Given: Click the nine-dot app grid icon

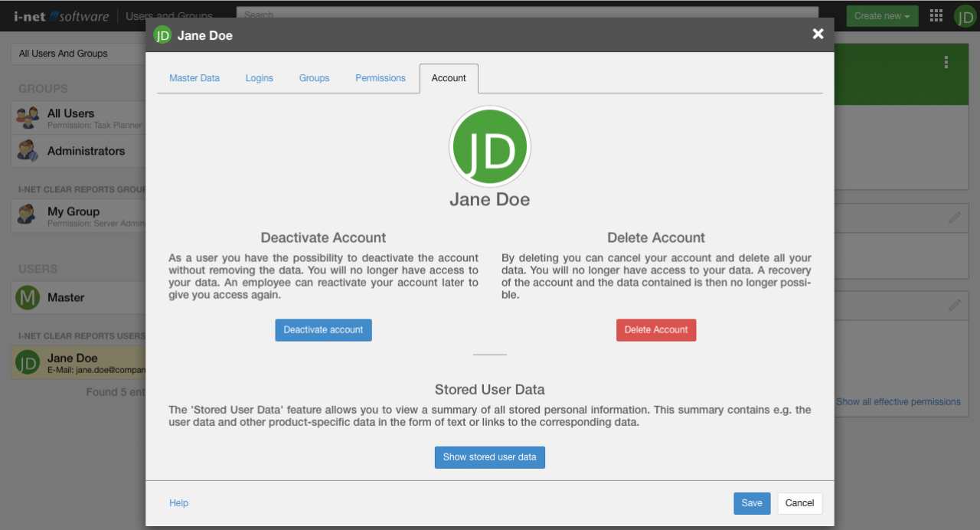Looking at the screenshot, I should pyautogui.click(x=936, y=15).
